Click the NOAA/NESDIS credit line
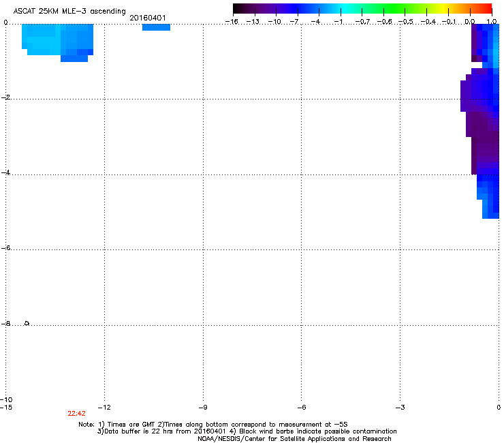 [294, 439]
